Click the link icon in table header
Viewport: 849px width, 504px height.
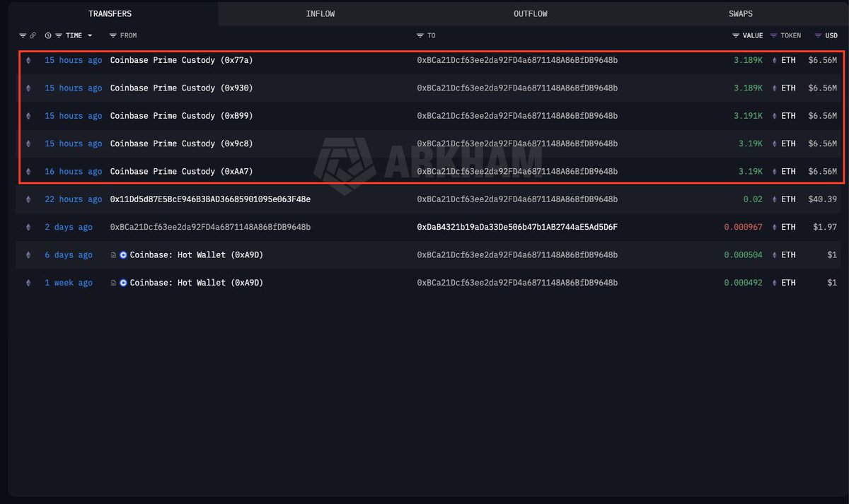tap(33, 35)
